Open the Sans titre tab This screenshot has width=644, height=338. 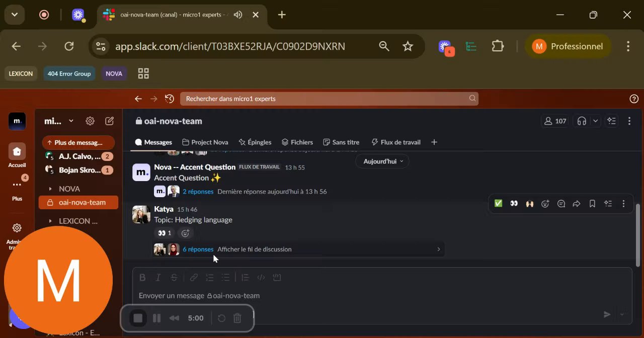click(341, 142)
